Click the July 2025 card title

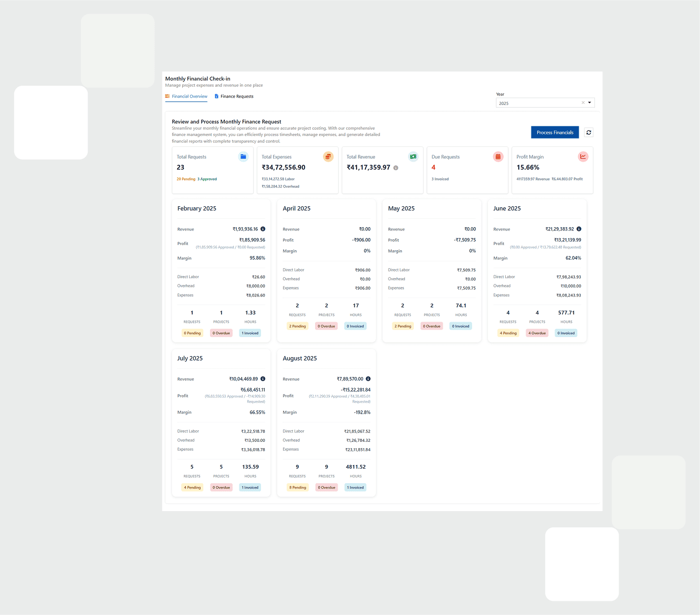coord(190,358)
